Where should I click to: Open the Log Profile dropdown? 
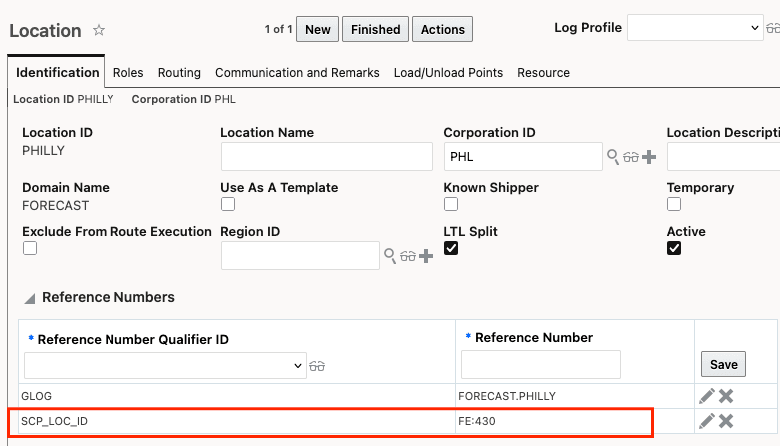695,28
